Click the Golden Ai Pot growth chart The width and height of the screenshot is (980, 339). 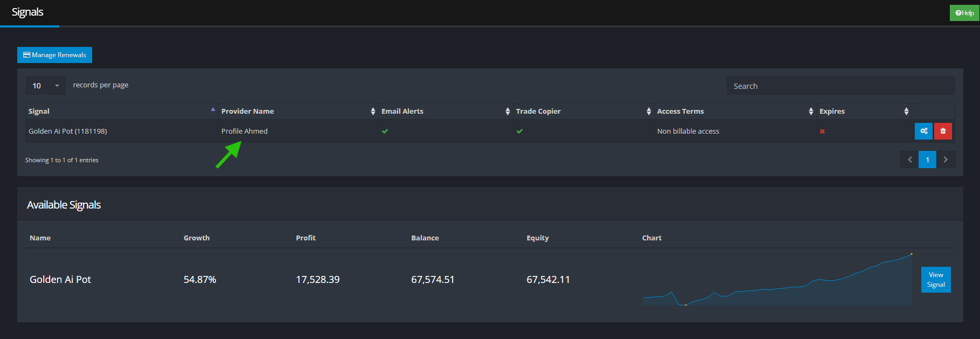(777, 283)
